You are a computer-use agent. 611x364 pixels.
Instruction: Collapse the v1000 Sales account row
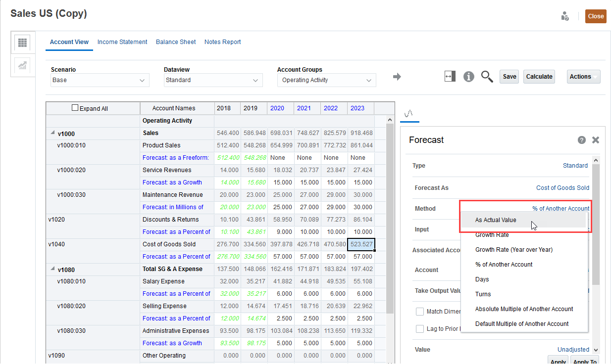(52, 133)
